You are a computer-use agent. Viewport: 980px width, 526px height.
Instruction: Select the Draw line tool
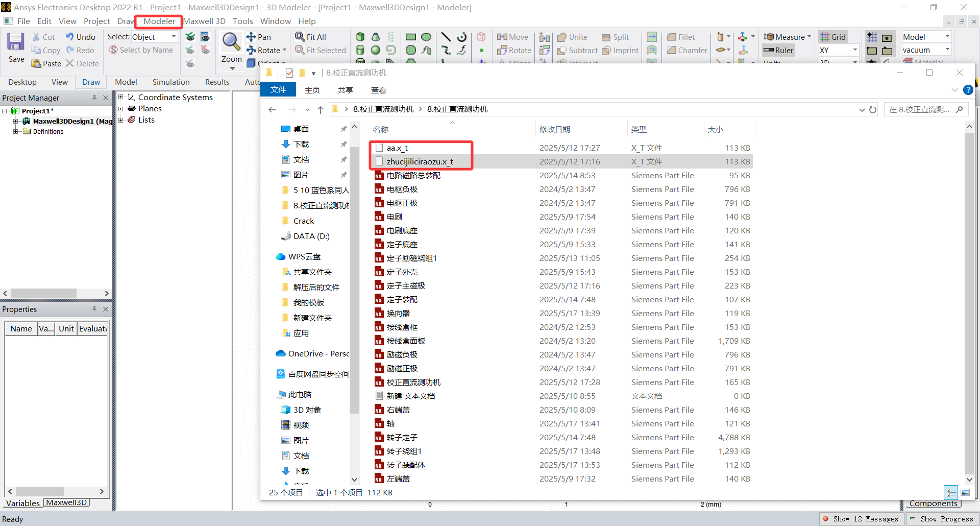tap(446, 37)
